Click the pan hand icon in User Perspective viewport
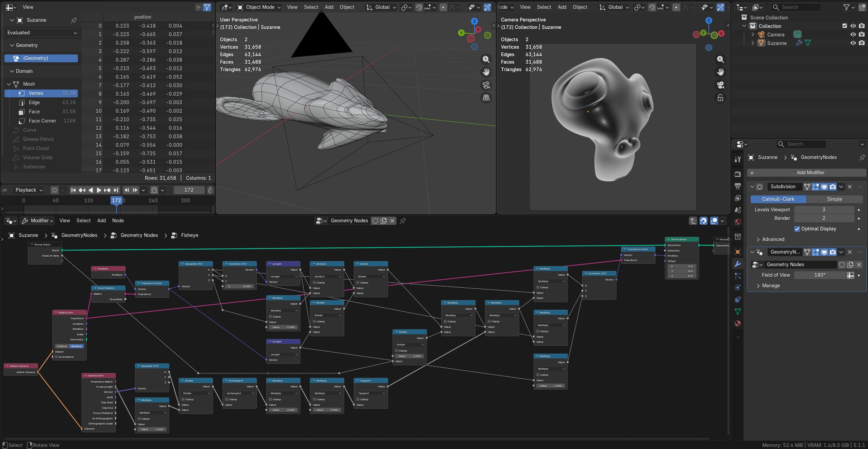Image resolution: width=868 pixels, height=449 pixels. click(486, 72)
